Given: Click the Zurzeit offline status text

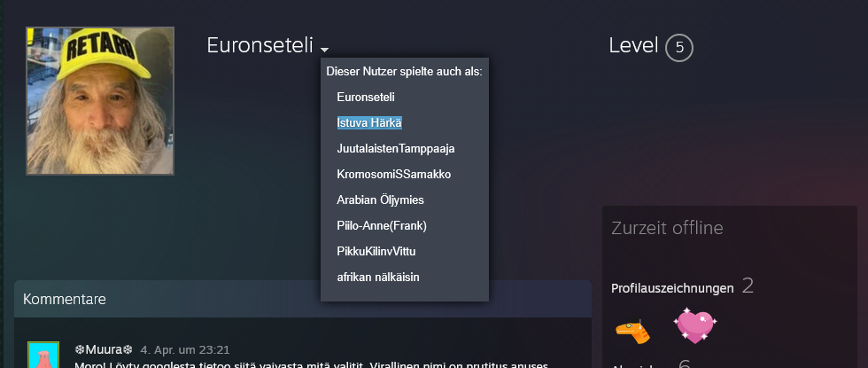Looking at the screenshot, I should tap(667, 228).
